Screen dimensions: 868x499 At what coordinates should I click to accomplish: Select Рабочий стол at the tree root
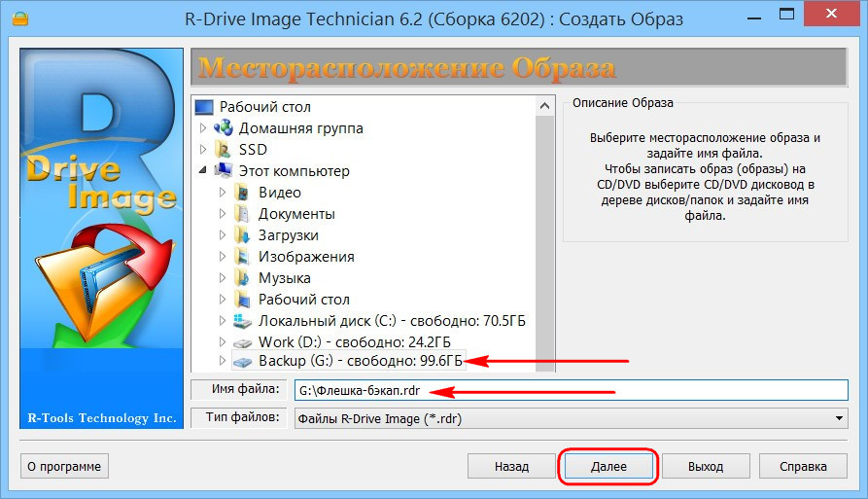coord(264,106)
